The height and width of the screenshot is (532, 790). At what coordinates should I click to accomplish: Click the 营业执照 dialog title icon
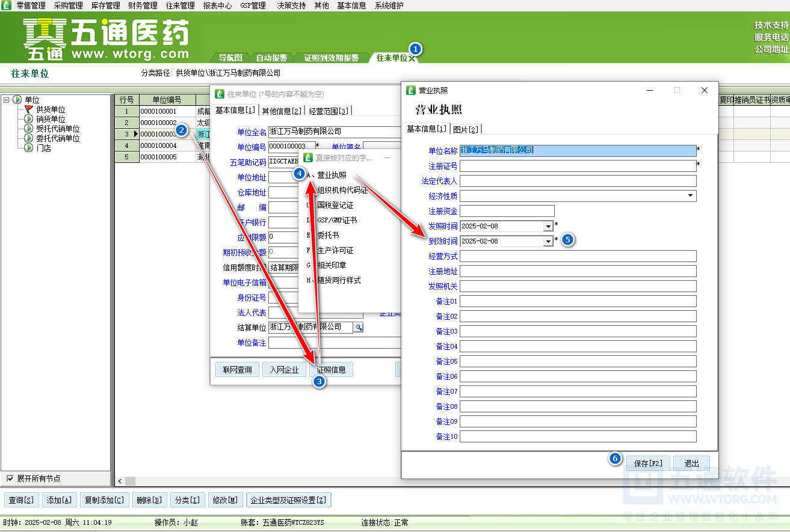point(411,90)
